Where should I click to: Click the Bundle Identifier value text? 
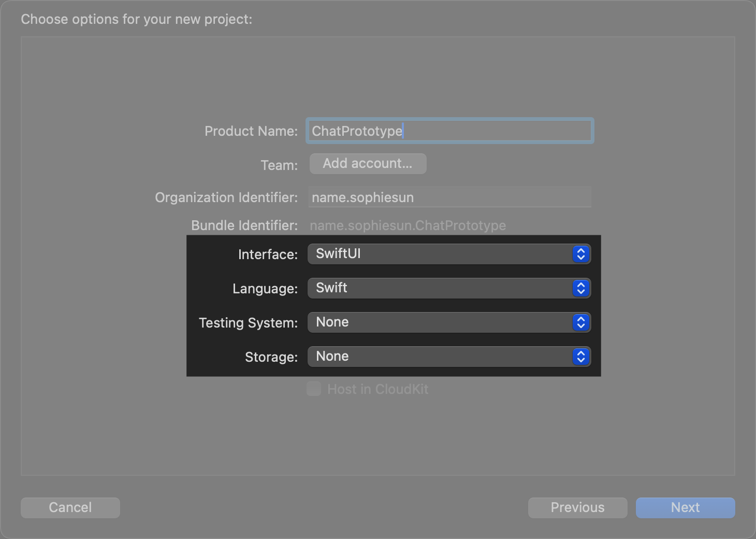(408, 225)
